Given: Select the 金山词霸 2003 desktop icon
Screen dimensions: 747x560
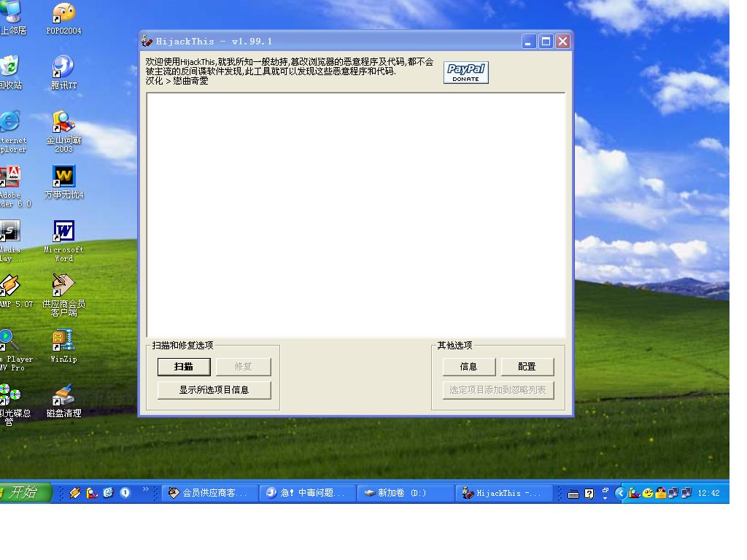Looking at the screenshot, I should [64, 131].
